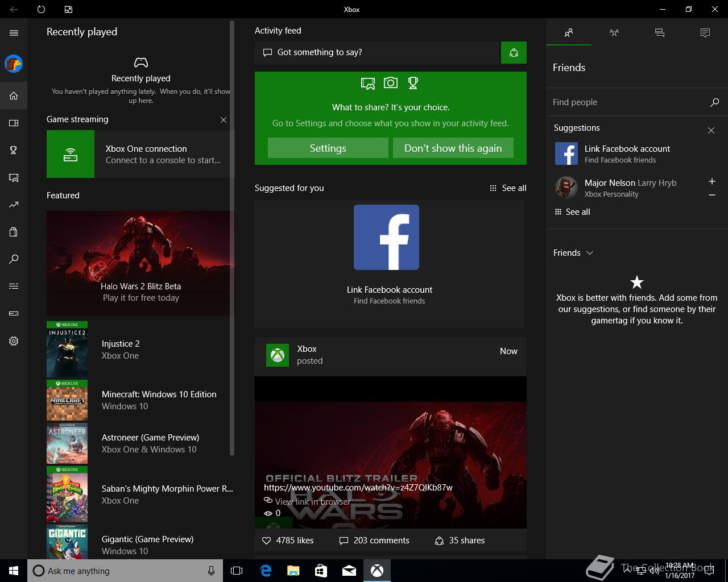Click left panel vertical scrollbar

tap(232, 239)
